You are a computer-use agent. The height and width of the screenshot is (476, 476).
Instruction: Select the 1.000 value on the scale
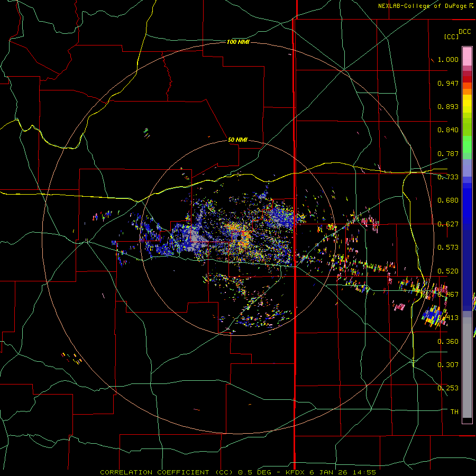pos(448,59)
